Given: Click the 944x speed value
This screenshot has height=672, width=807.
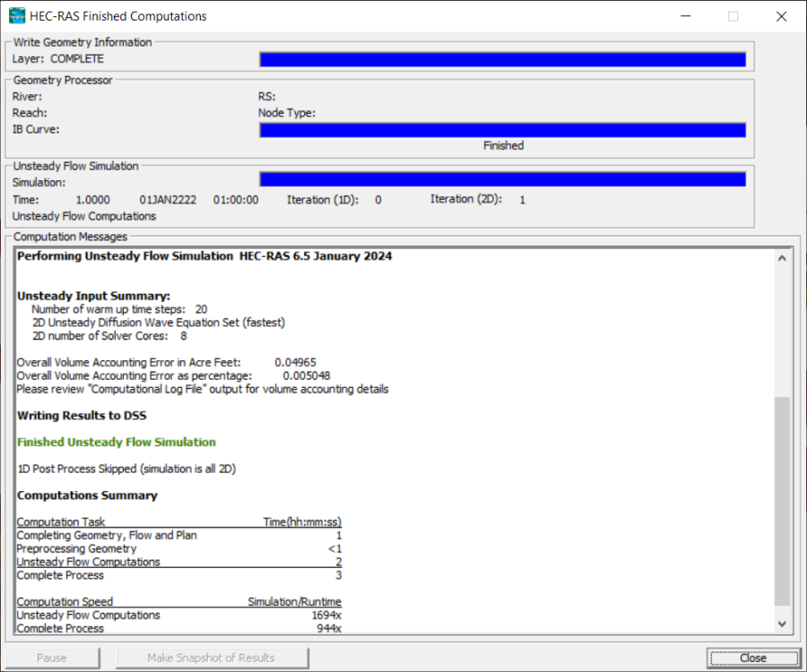Looking at the screenshot, I should [329, 628].
